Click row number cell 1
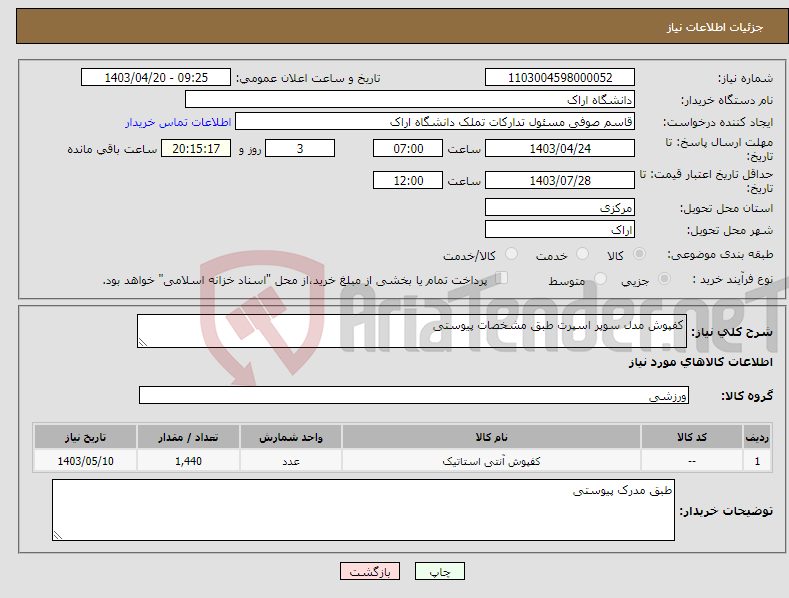This screenshot has height=598, width=789. [x=757, y=461]
